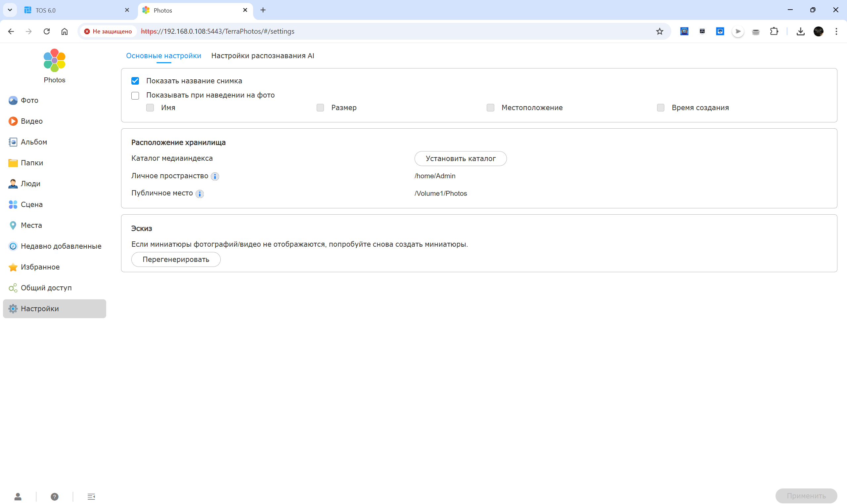
Task: Uncheck Показать название снимка checkbox
Action: (135, 81)
